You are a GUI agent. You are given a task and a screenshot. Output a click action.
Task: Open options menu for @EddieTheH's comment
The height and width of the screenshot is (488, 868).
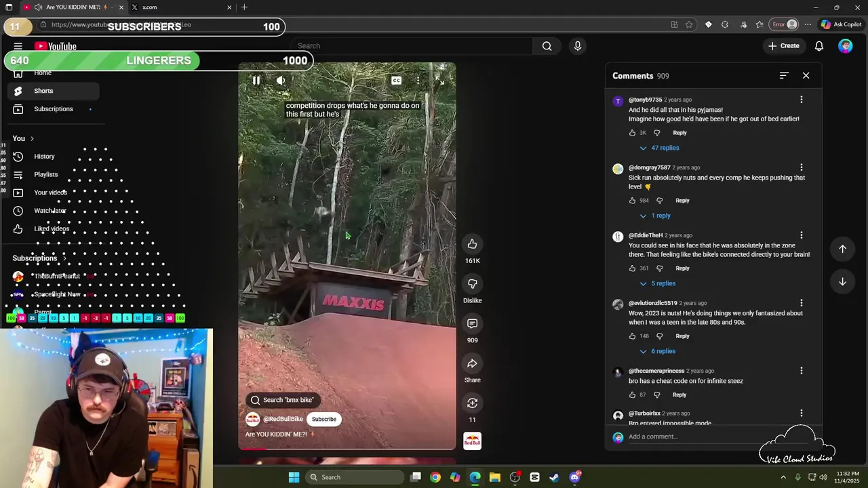tap(801, 235)
